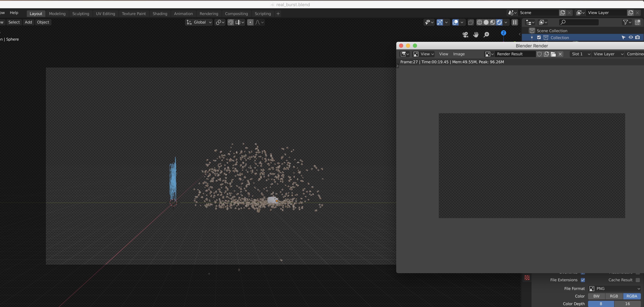Open the Global transform orientation dropdown
The width and height of the screenshot is (644, 307).
[x=199, y=22]
